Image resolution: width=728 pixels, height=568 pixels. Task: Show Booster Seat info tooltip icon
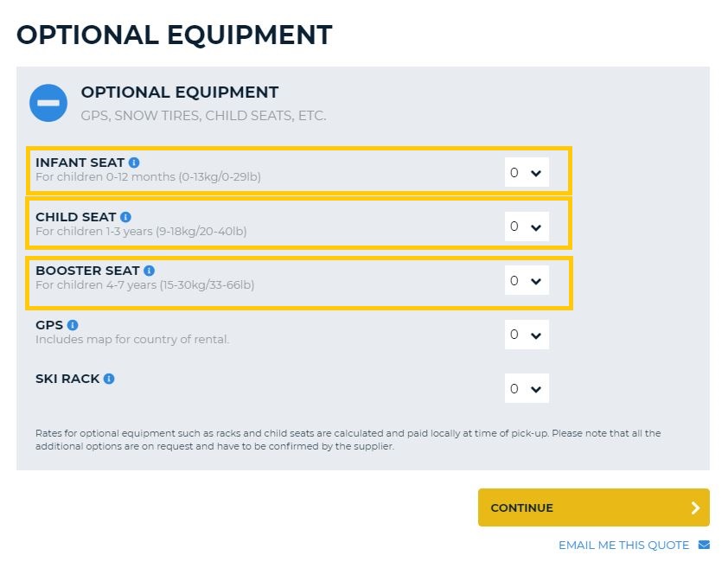(149, 271)
